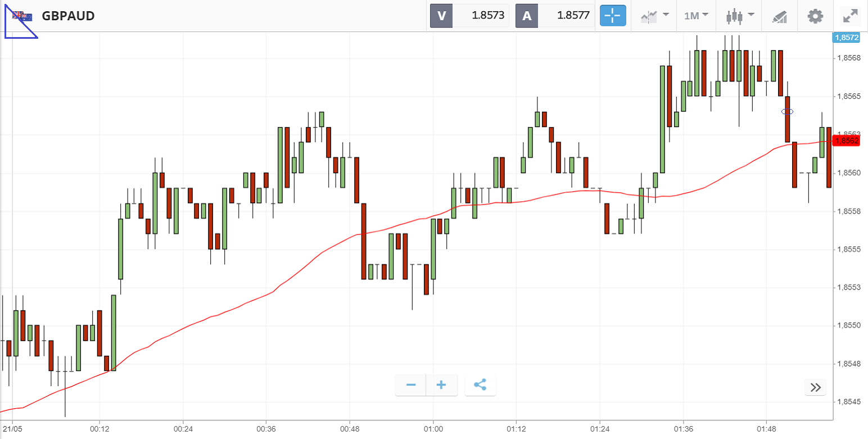The height and width of the screenshot is (439, 868).
Task: Zoom out with the minus button
Action: point(411,385)
